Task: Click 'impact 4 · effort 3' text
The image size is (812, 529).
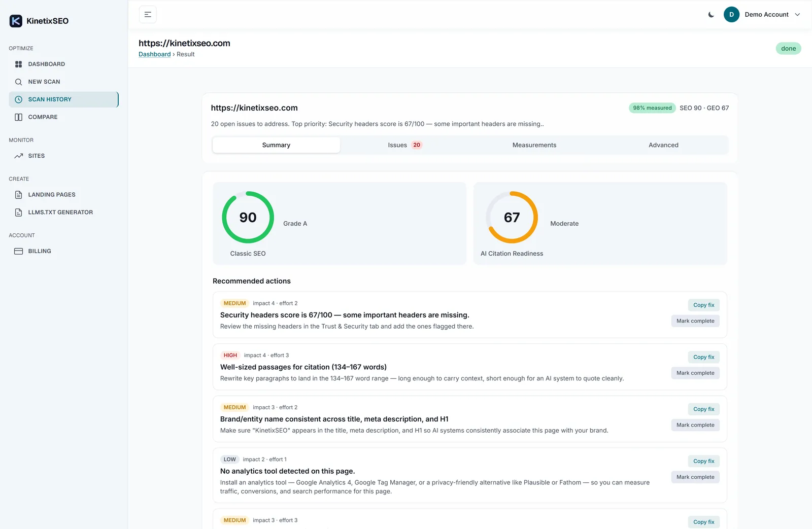Action: click(266, 356)
